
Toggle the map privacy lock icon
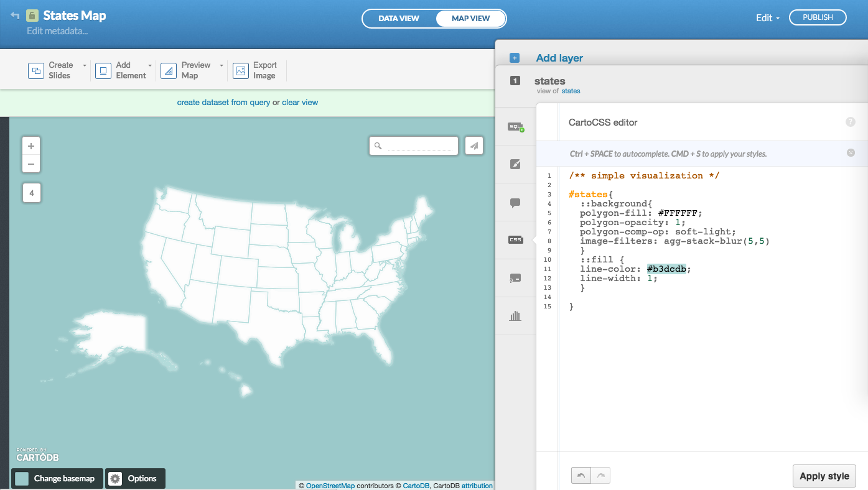pos(32,16)
